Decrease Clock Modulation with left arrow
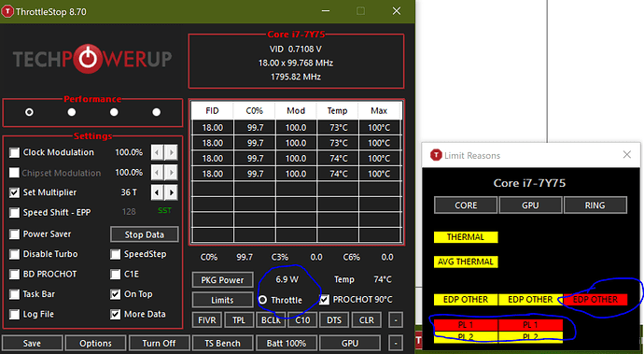Image resolution: width=644 pixels, height=354 pixels. click(x=157, y=152)
